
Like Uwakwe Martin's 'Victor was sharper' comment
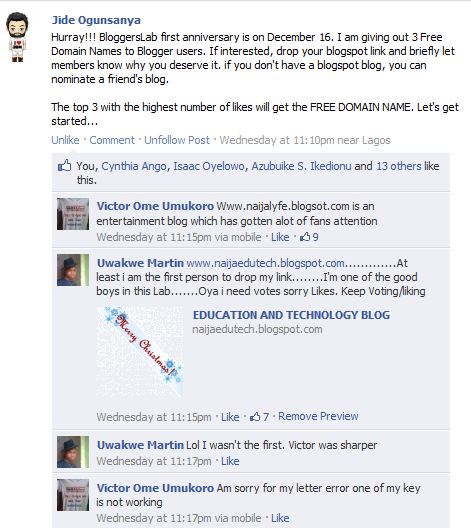[x=230, y=461]
